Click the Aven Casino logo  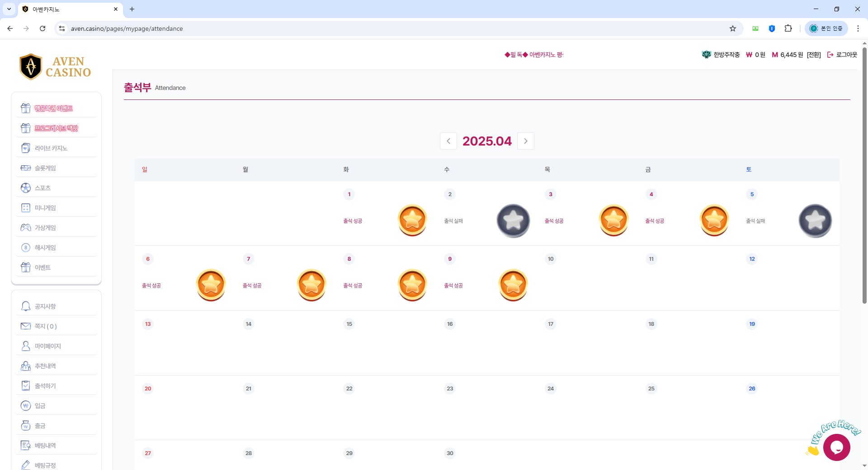[56, 67]
